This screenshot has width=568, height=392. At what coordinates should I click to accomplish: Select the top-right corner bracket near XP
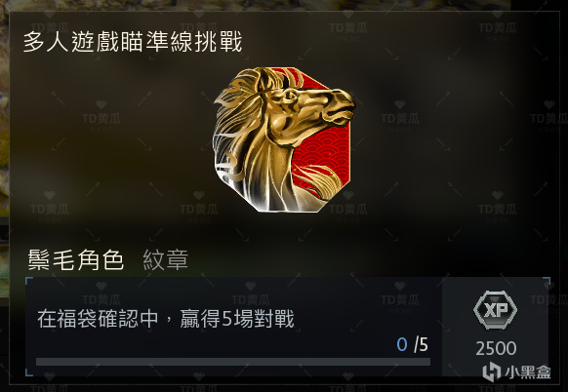point(547,281)
